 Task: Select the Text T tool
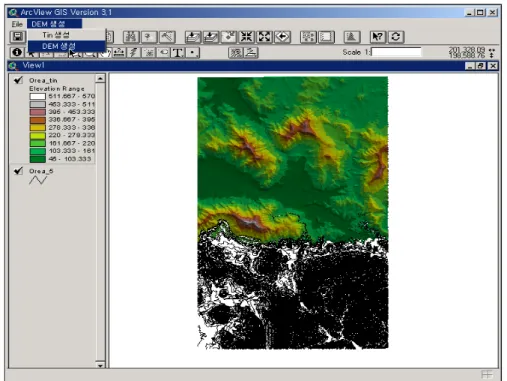178,52
